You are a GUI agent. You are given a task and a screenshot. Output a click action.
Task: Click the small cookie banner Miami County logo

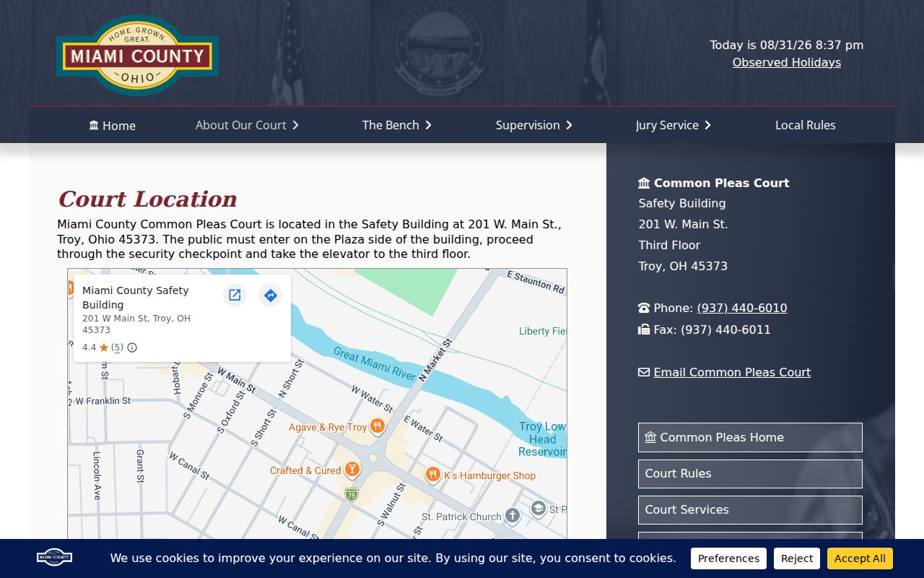click(x=54, y=557)
